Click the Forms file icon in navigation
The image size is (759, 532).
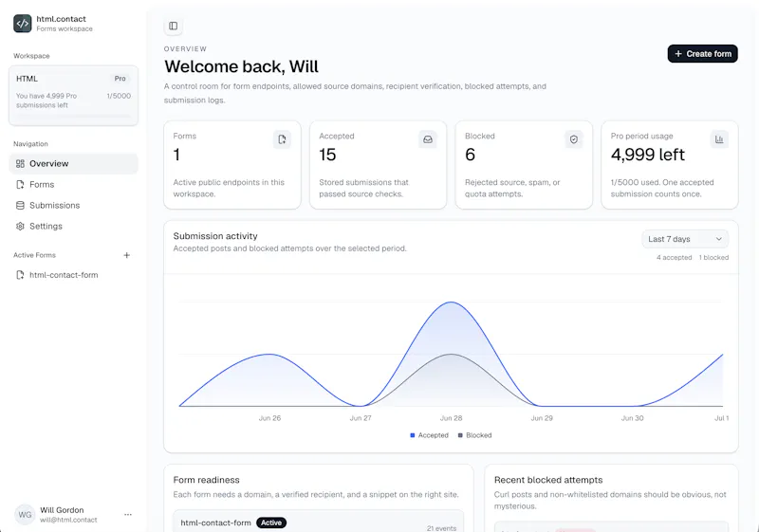pos(20,184)
